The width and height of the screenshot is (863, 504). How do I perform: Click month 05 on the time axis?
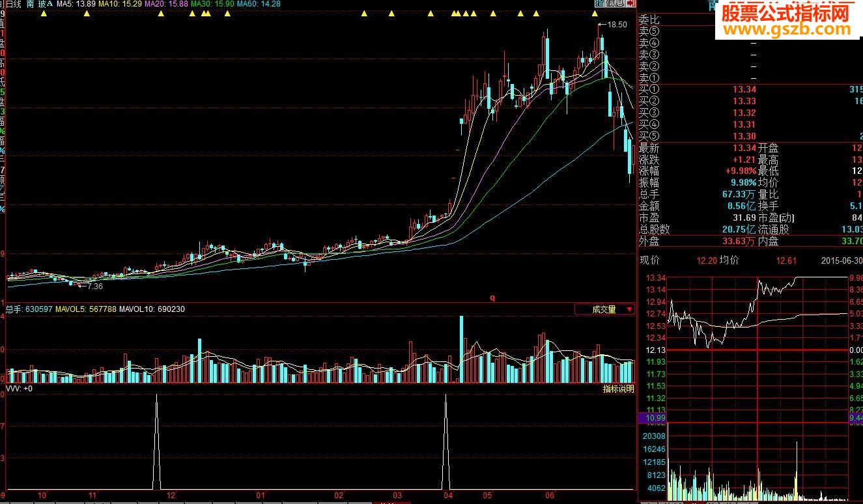click(487, 496)
